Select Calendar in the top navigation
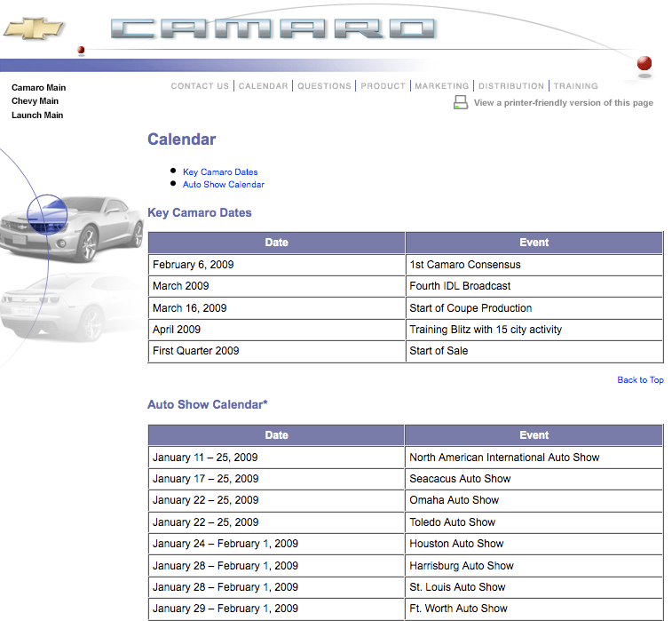 tap(263, 86)
